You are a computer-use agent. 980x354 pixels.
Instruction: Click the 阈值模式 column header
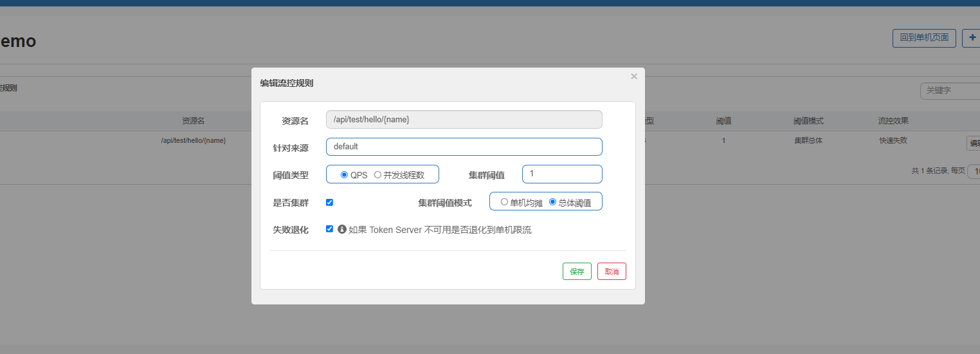point(808,121)
